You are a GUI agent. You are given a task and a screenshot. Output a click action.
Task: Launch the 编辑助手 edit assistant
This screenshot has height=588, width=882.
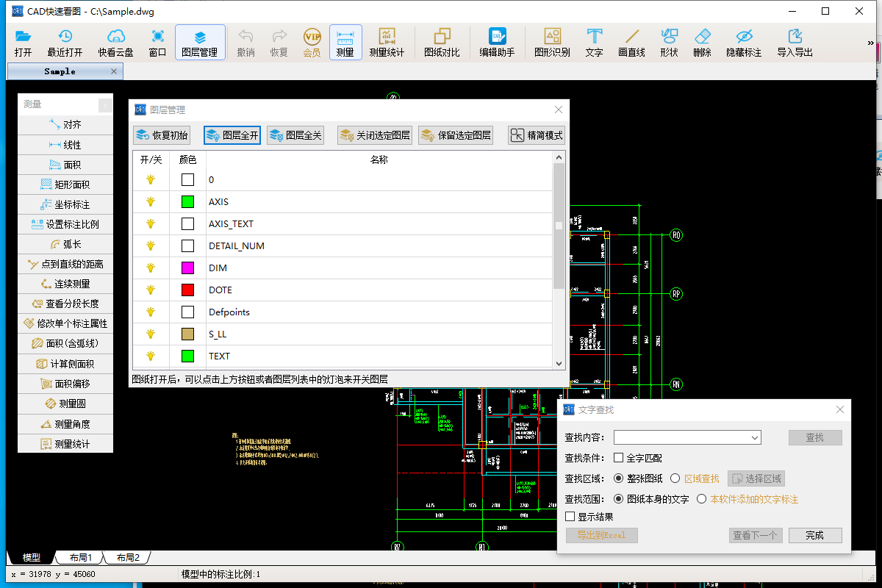click(497, 43)
